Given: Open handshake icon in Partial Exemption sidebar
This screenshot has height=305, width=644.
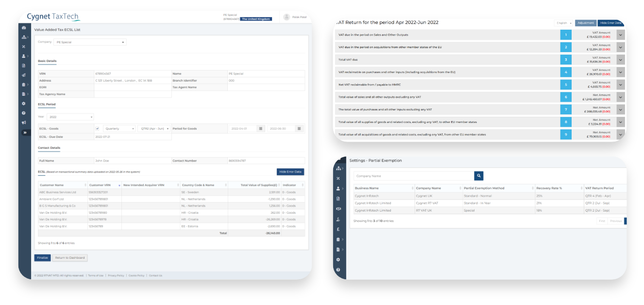Looking at the screenshot, I should 338,209.
